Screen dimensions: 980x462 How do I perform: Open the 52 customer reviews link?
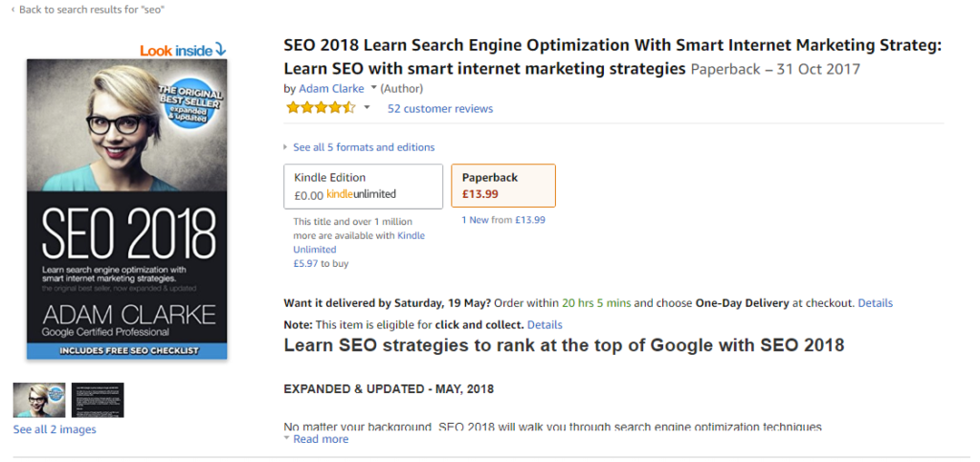coord(440,109)
